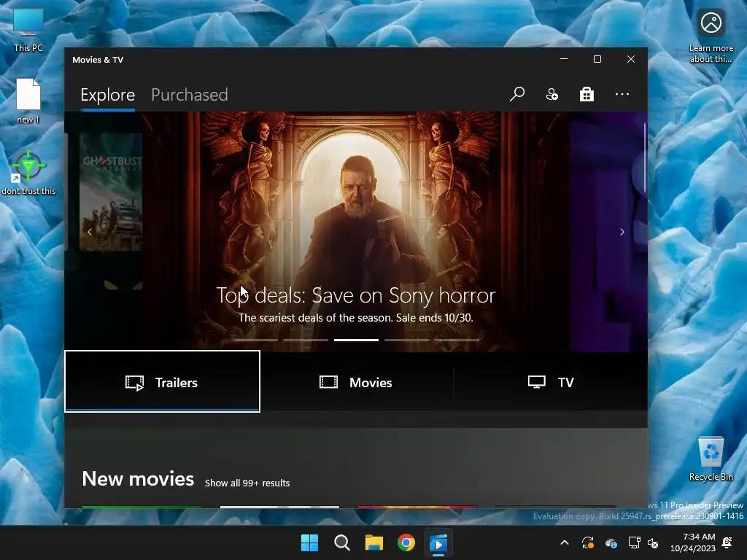Go to next carousel slide arrow
This screenshot has width=747, height=560.
pyautogui.click(x=622, y=232)
